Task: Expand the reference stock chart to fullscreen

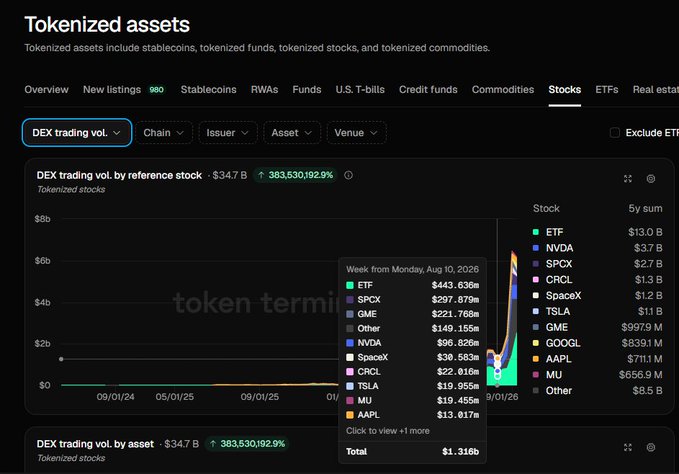Action: point(627,179)
